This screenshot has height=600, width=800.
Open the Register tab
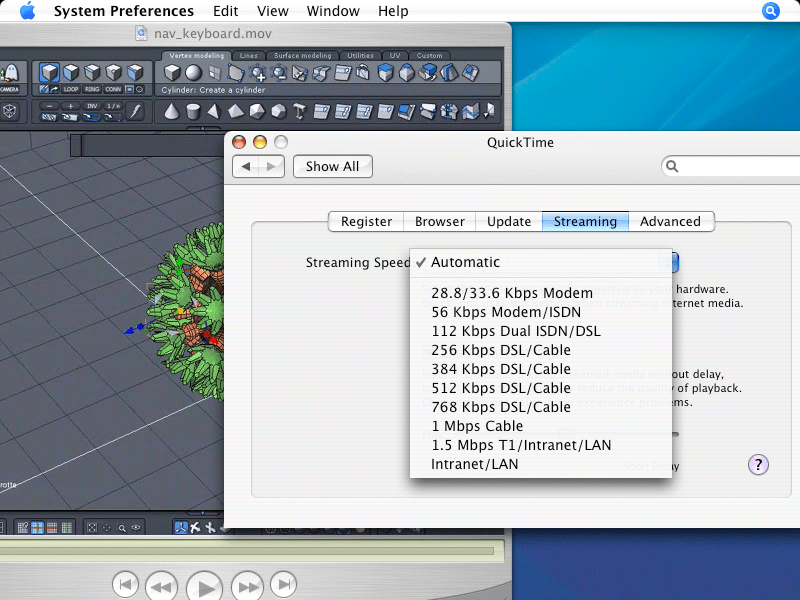coord(366,221)
